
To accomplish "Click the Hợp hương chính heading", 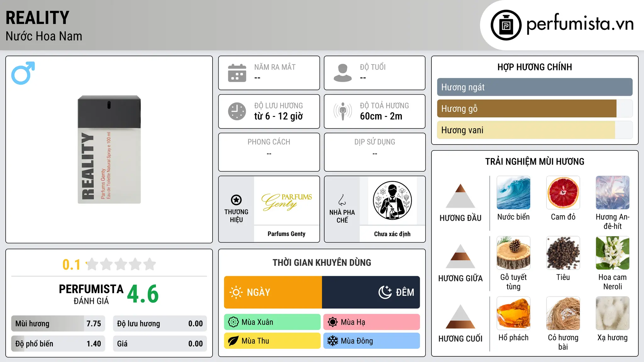I will (x=535, y=67).
